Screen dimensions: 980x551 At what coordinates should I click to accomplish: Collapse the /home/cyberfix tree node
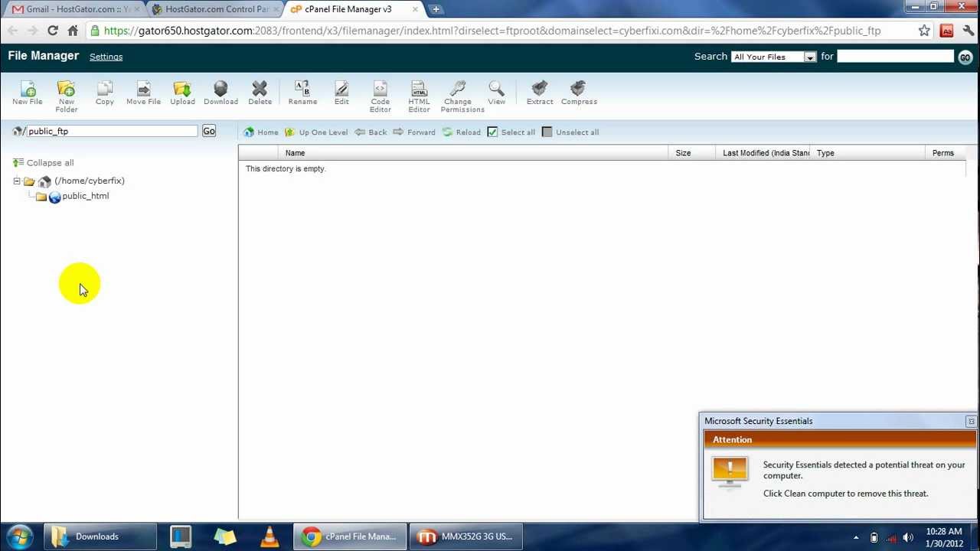[17, 181]
